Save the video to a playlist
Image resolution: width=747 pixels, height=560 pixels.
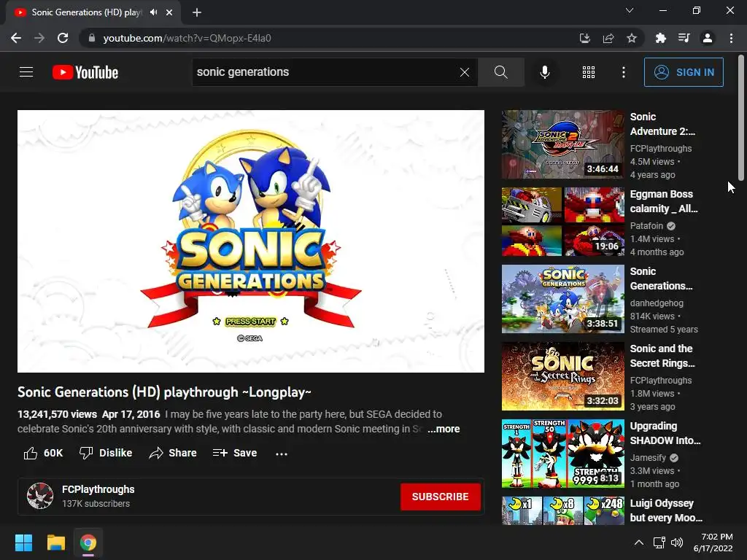tap(235, 453)
